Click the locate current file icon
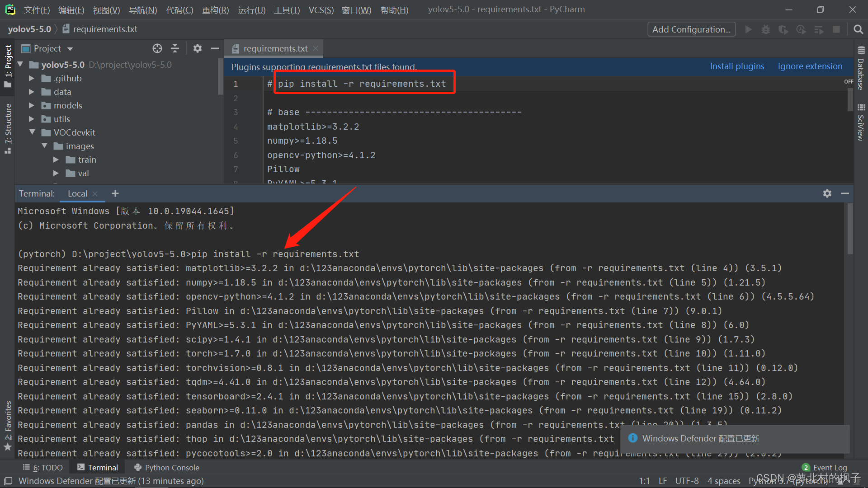This screenshot has height=488, width=868. click(x=157, y=48)
